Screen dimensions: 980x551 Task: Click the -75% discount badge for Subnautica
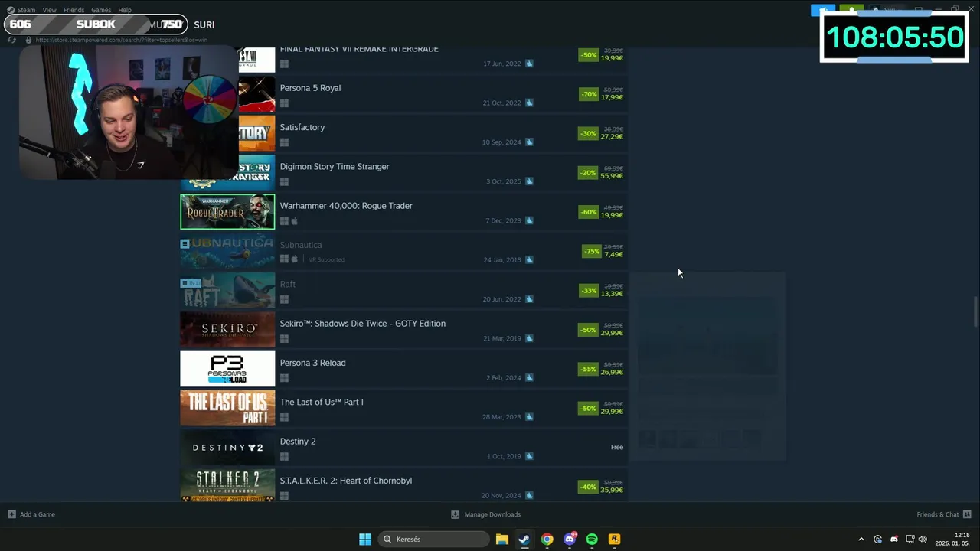(592, 251)
